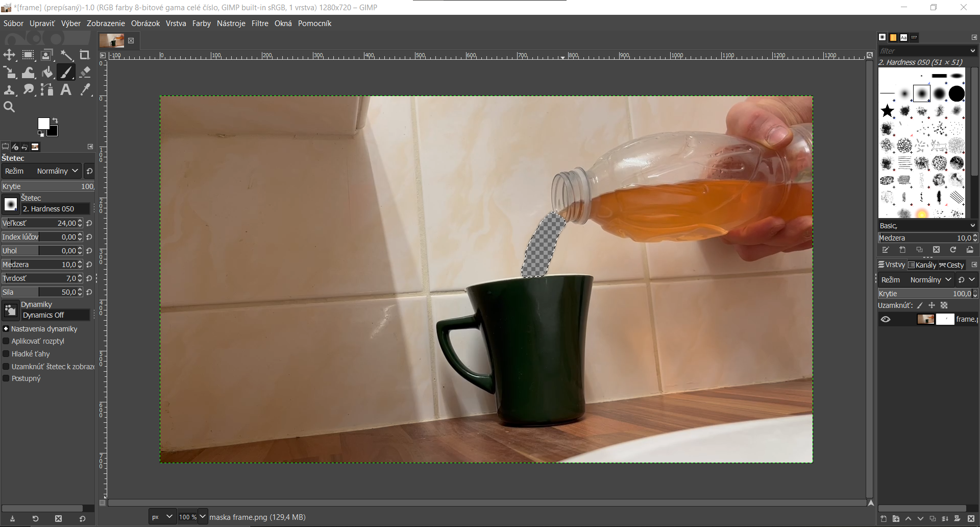Restore tool preset icon in tool options
The width and height of the screenshot is (980, 527).
coord(35,519)
